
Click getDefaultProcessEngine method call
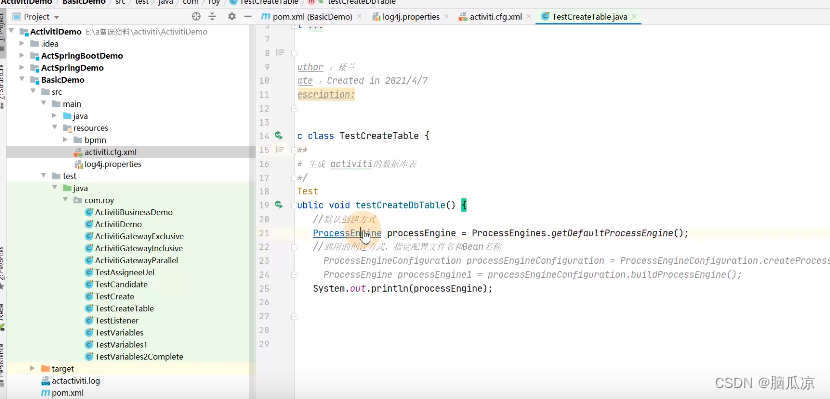(x=612, y=233)
